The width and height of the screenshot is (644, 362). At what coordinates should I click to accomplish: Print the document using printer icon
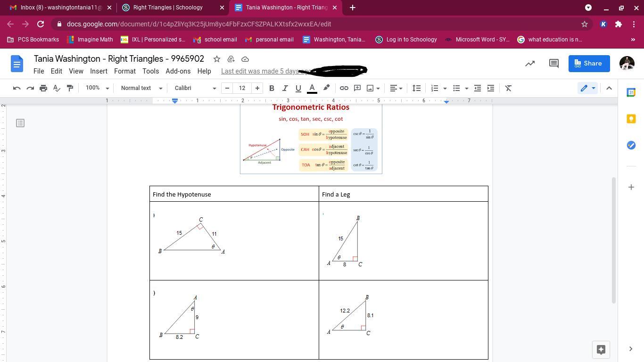pos(43,88)
